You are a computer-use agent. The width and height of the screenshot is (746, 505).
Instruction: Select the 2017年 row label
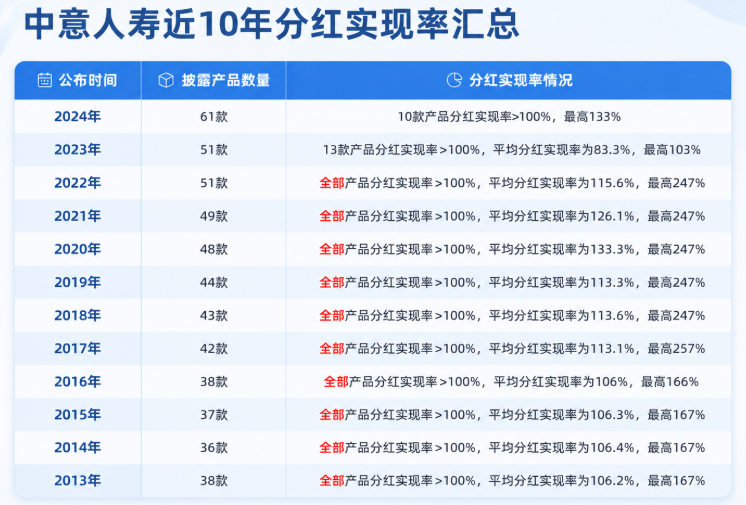point(78,348)
